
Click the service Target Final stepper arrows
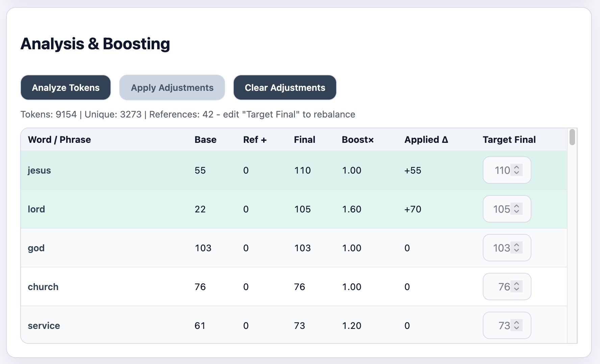coord(516,325)
